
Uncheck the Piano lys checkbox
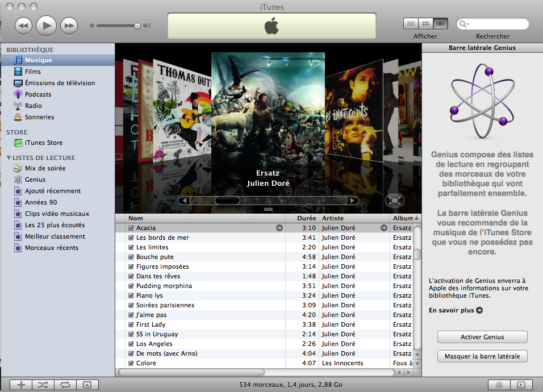131,296
